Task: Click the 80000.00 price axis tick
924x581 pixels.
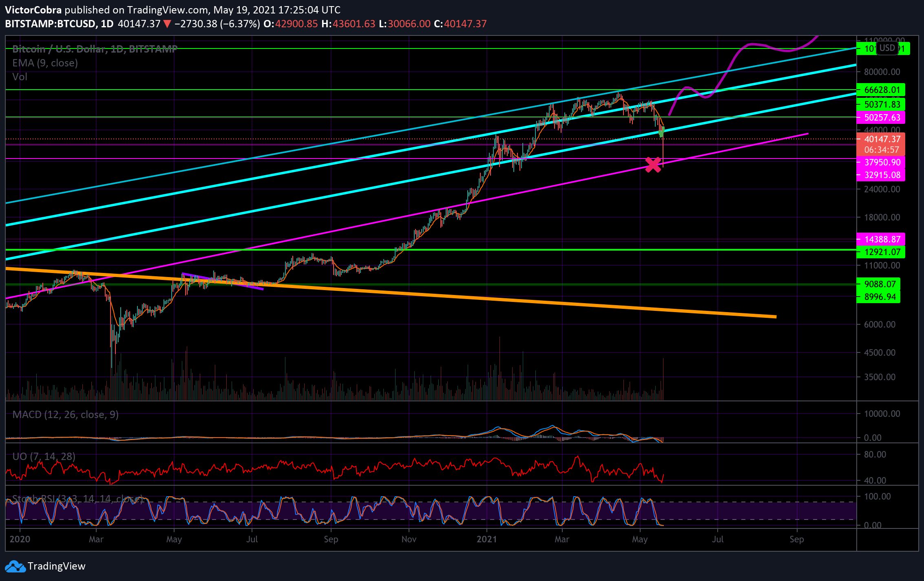Action: coord(882,72)
